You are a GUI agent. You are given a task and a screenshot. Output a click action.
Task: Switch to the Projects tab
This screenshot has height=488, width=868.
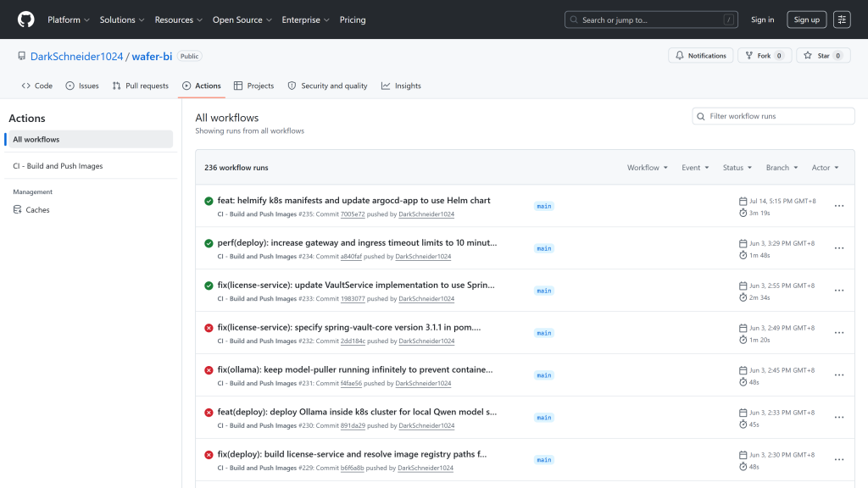coord(253,86)
